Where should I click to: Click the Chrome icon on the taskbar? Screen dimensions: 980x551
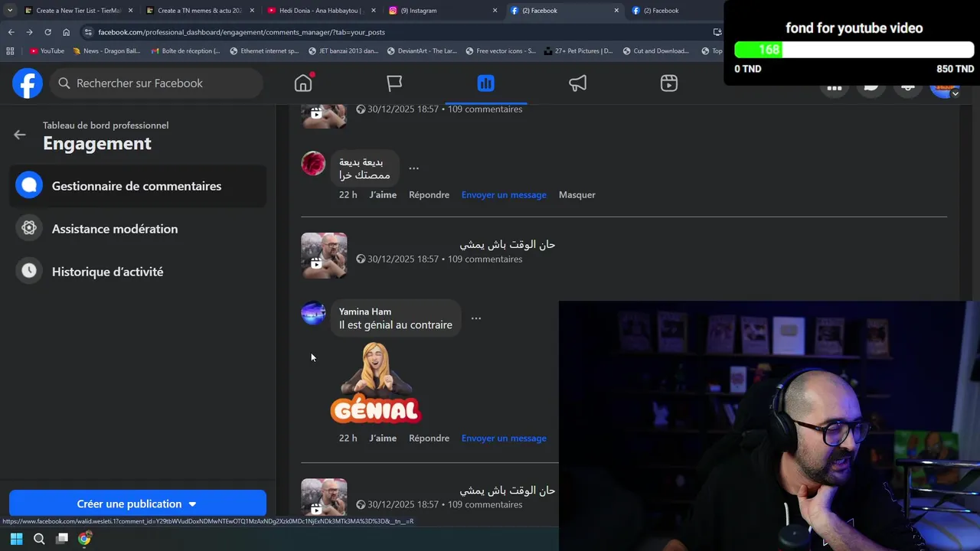[84, 539]
